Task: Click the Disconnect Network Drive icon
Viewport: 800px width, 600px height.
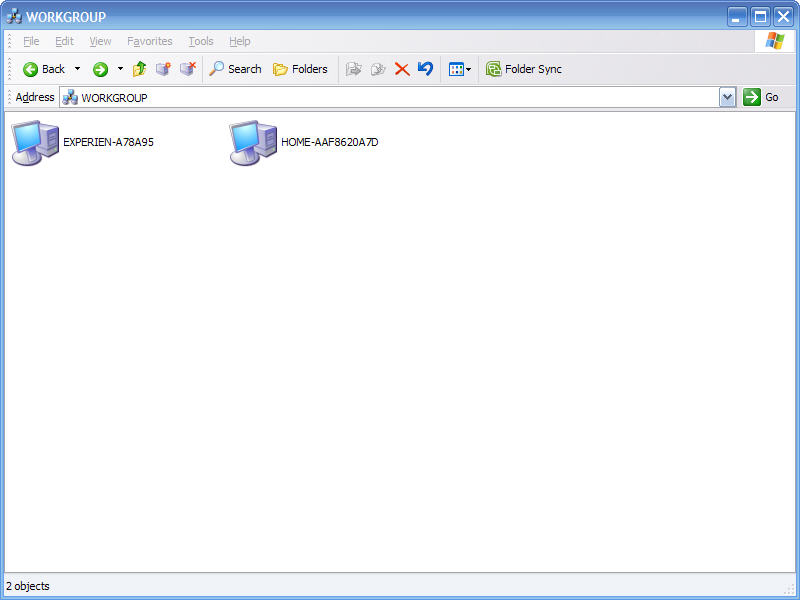Action: point(188,69)
